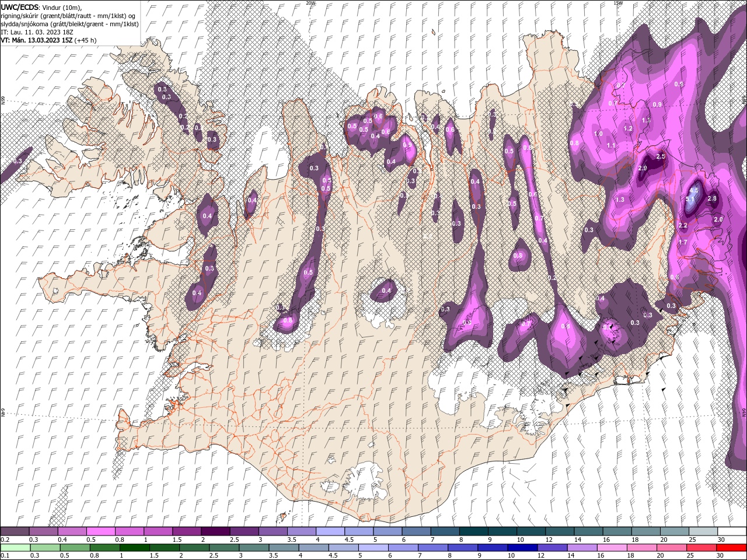Click the snow legend swatch starting at 0.3
The image size is (747, 560).
[x=44, y=531]
